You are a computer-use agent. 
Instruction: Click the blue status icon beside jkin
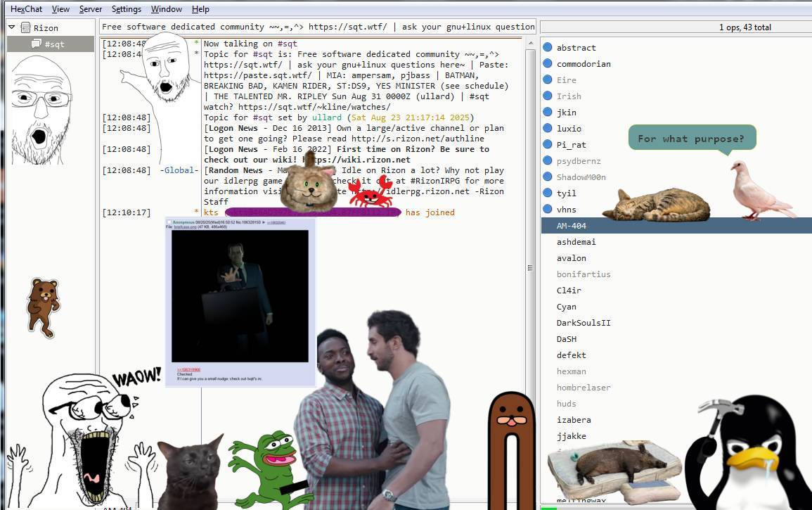point(548,112)
